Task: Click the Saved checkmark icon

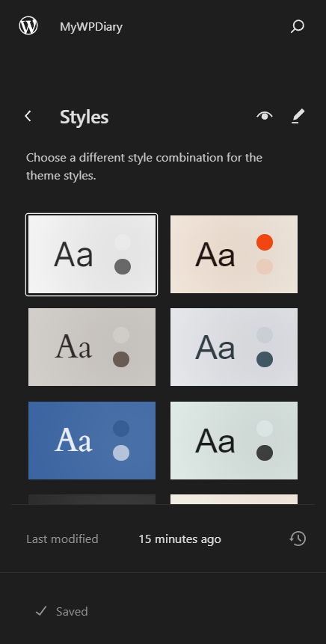Action: point(41,611)
